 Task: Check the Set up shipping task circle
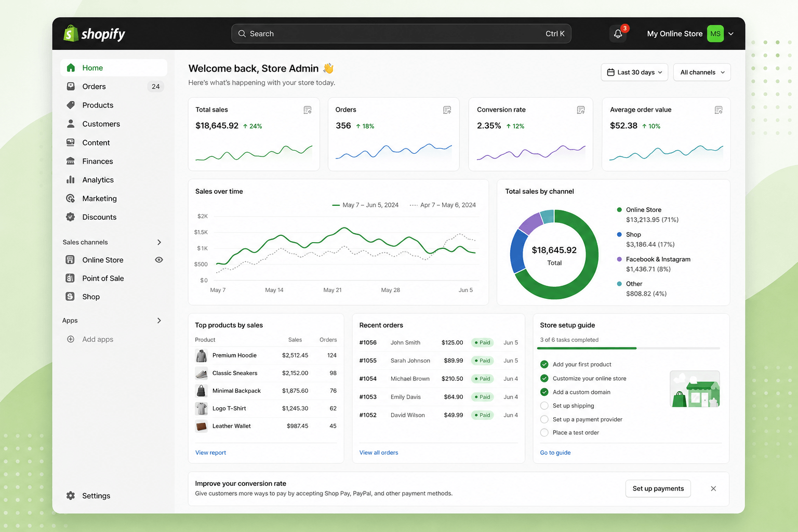[544, 406]
